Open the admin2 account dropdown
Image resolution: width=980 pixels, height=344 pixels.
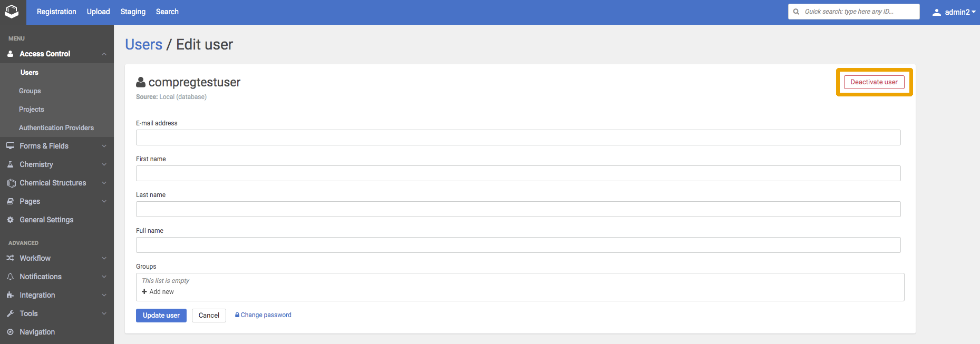click(x=954, y=12)
